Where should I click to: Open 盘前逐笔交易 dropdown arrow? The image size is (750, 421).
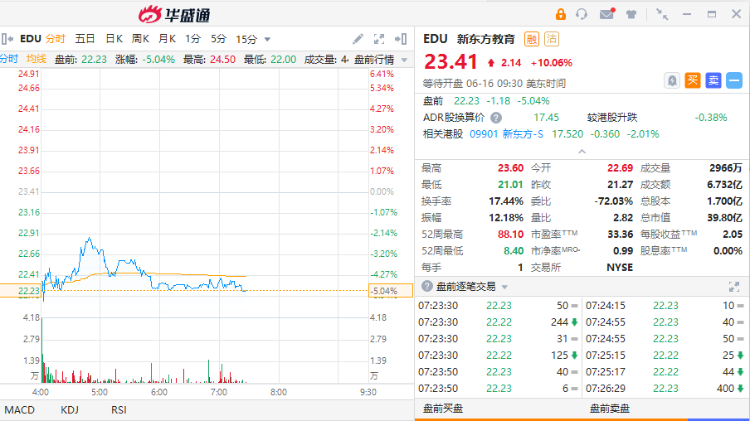click(x=505, y=287)
